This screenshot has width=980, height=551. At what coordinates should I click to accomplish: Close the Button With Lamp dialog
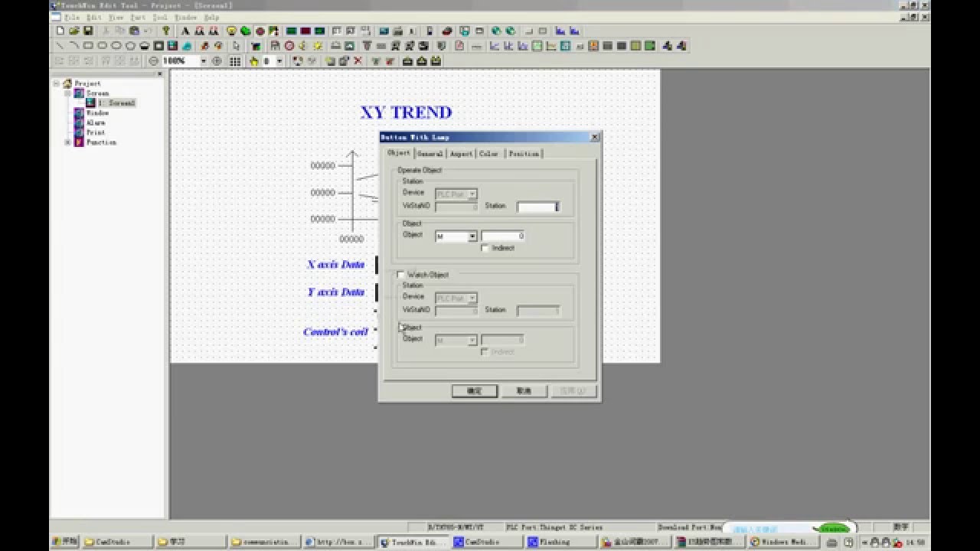point(595,137)
